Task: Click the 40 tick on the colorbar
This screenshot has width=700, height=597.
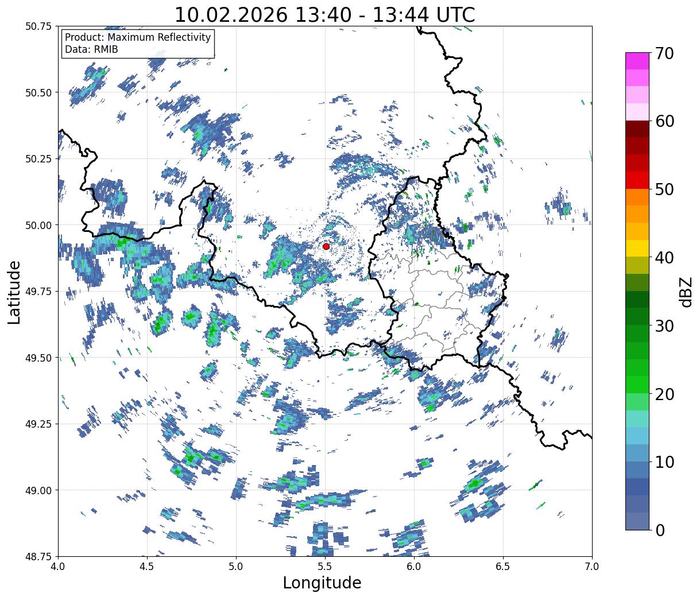Action: 664,257
